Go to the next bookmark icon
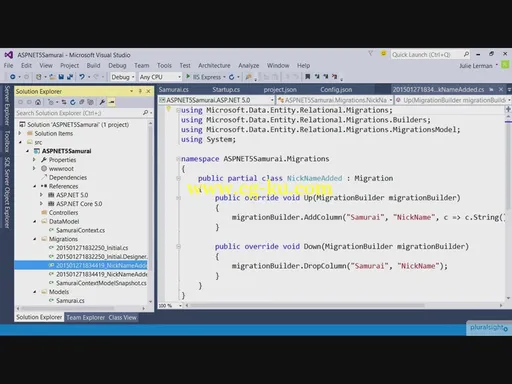 (326, 77)
